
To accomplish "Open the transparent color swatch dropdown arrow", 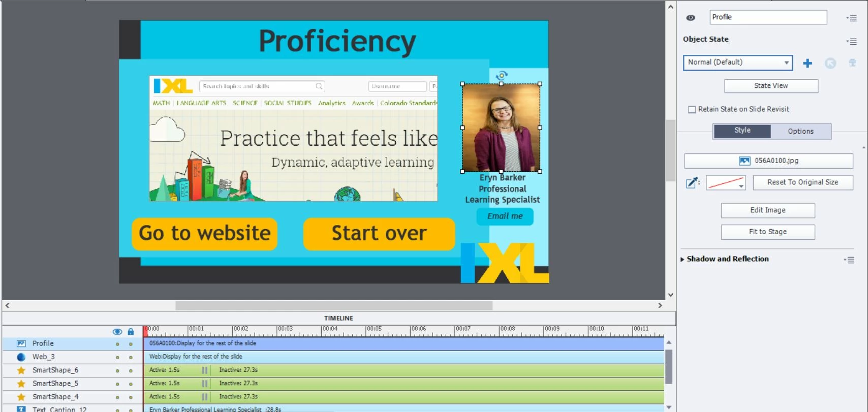I will pos(741,186).
